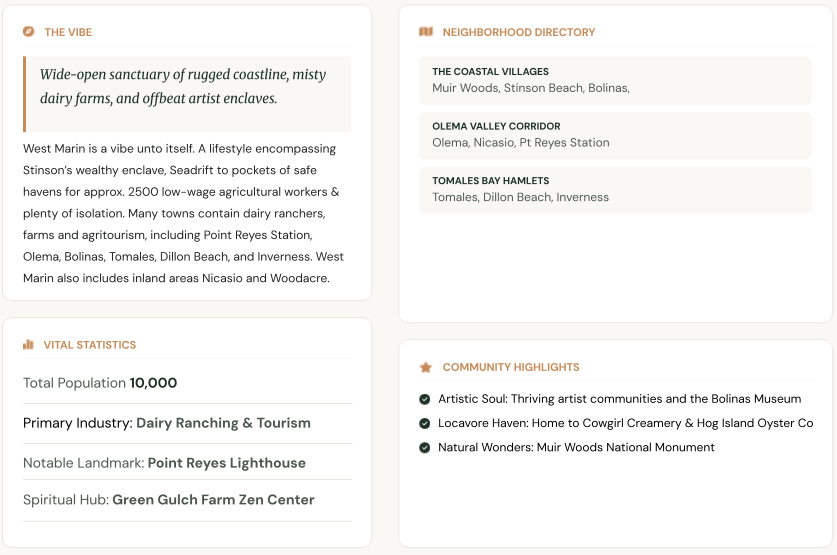
Task: Select the Olema Valley Corridor directory card
Action: click(615, 135)
